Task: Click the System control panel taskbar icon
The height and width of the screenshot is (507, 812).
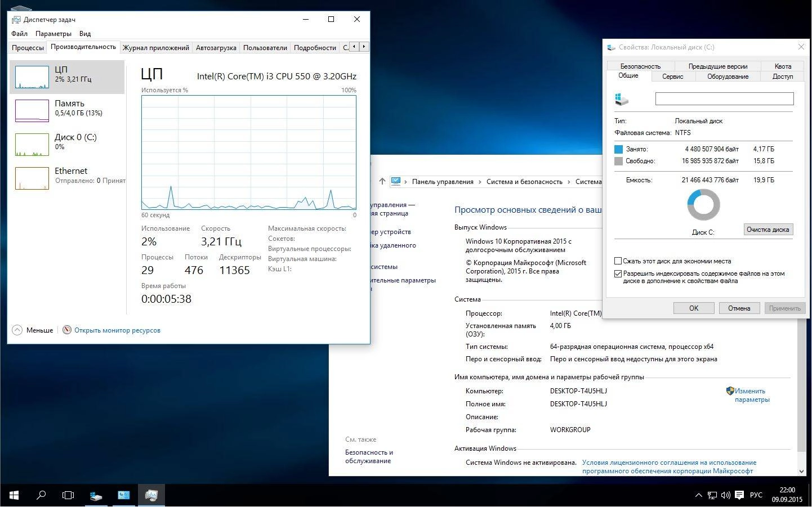Action: coord(124,495)
